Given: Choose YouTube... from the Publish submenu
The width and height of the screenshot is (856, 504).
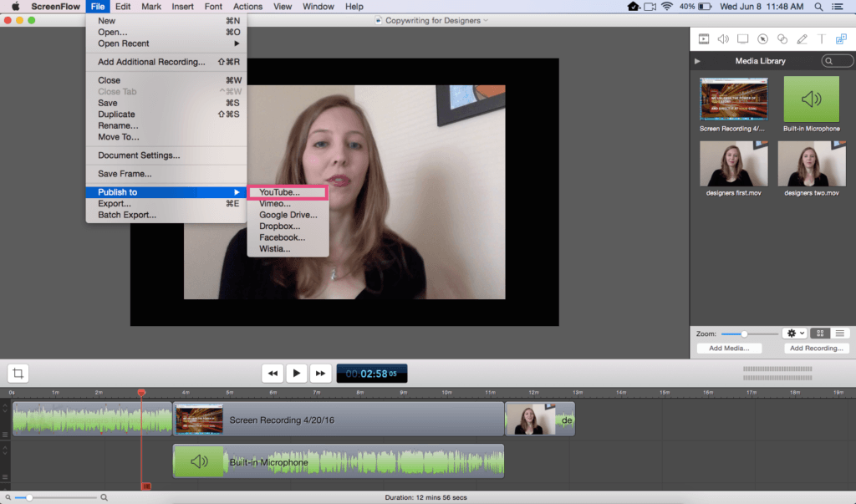Looking at the screenshot, I should coord(288,192).
